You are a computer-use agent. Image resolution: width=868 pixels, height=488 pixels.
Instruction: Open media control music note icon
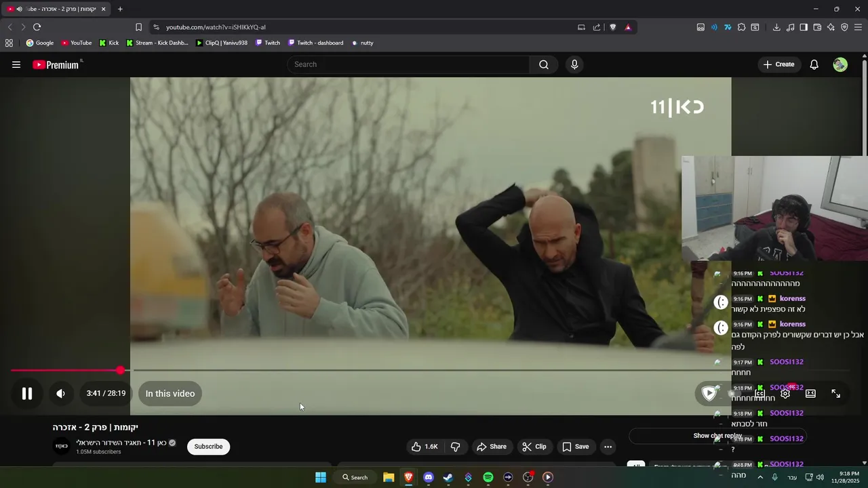(x=790, y=27)
